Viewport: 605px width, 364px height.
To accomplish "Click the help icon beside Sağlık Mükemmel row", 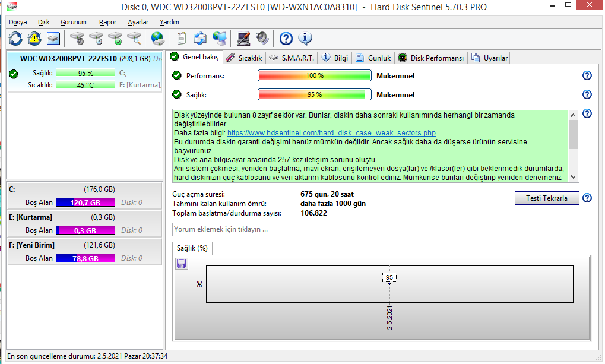I will 587,94.
